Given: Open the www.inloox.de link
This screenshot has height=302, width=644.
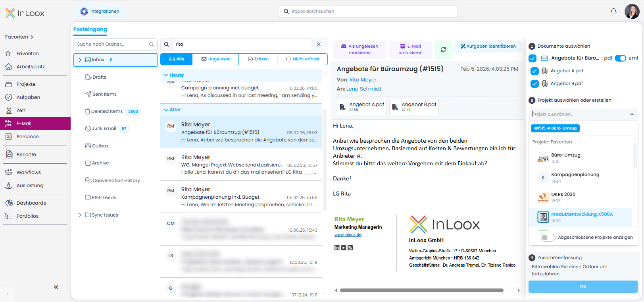Looking at the screenshot, I should [x=348, y=235].
